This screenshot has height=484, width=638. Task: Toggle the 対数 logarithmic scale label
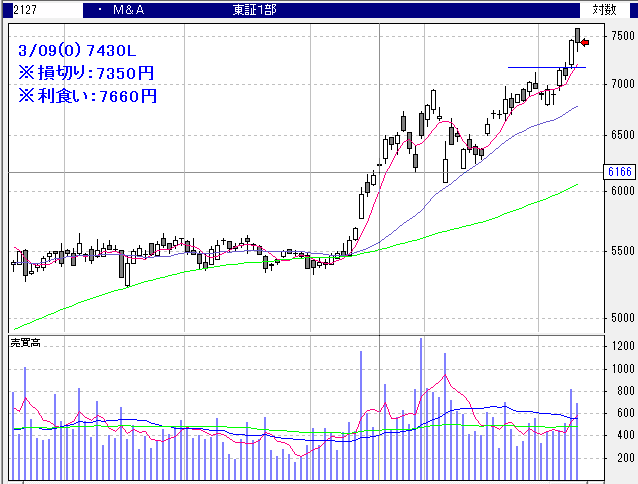tap(604, 9)
